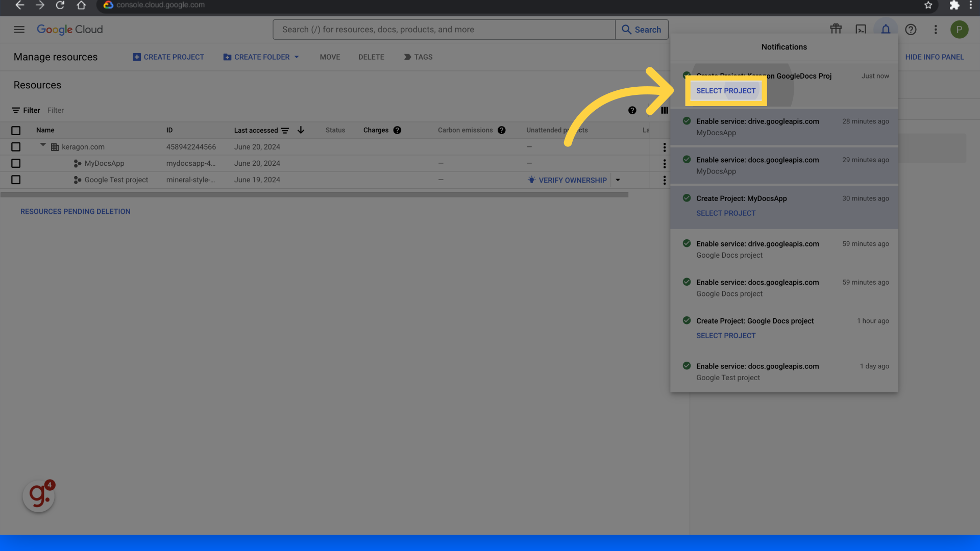Collapse the keragon.com organization tree

tap(43, 145)
